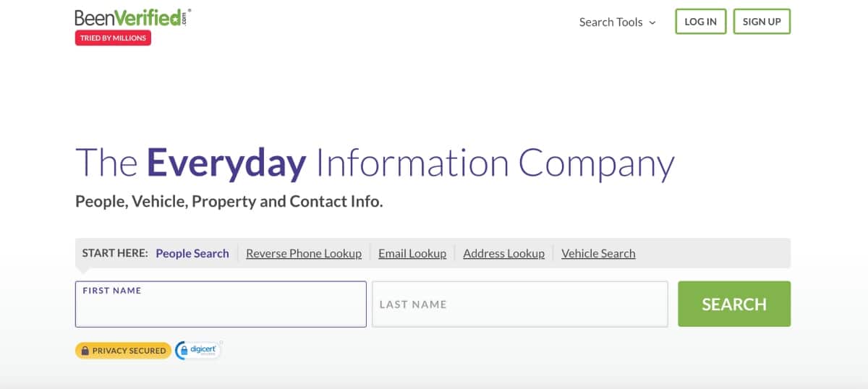Click the BeenVerified logo
Image resolution: width=868 pixels, height=389 pixels.
click(132, 17)
